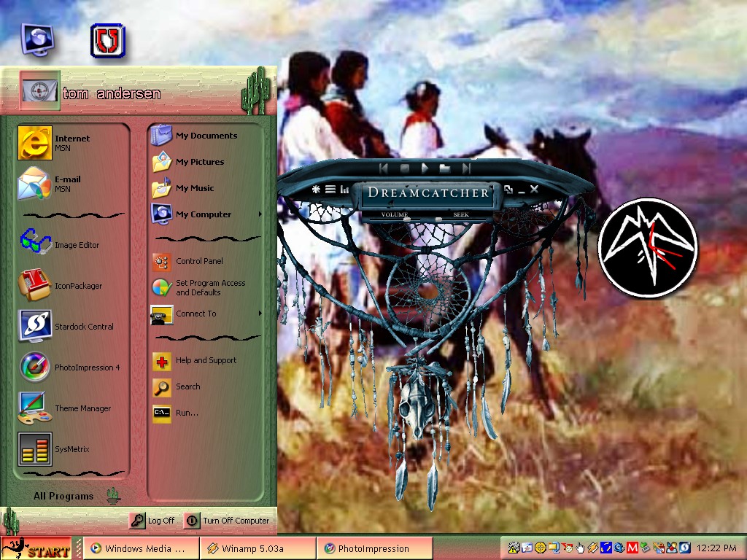
Task: Open the Internet Explorer MSN icon
Action: pos(34,142)
